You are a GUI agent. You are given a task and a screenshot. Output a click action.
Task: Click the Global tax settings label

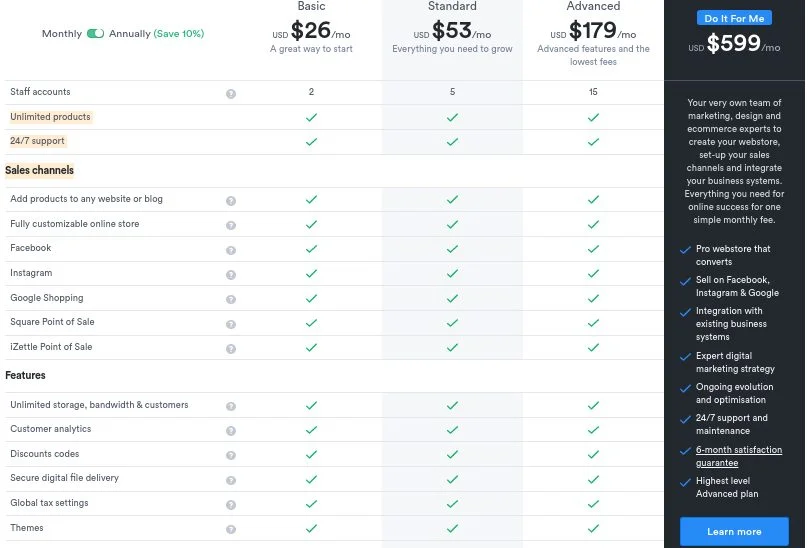(x=49, y=503)
